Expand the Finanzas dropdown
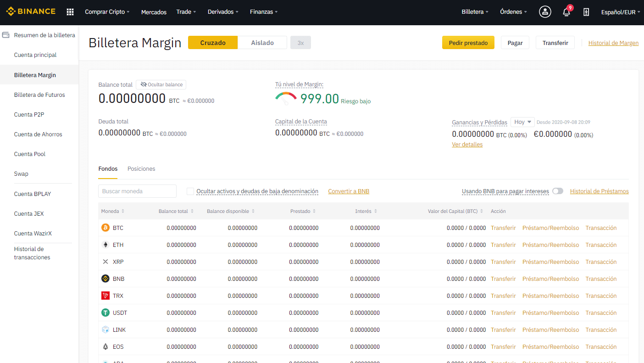The height and width of the screenshot is (363, 644). tap(264, 12)
